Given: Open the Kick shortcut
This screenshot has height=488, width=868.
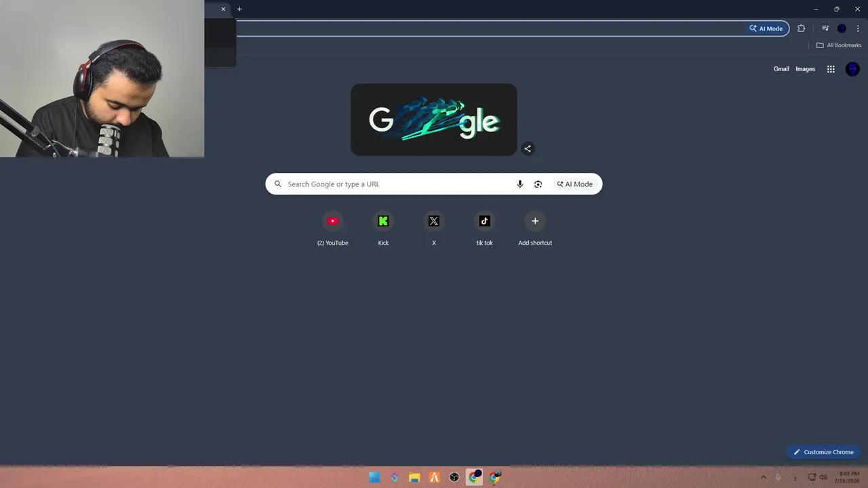Looking at the screenshot, I should click(x=383, y=229).
